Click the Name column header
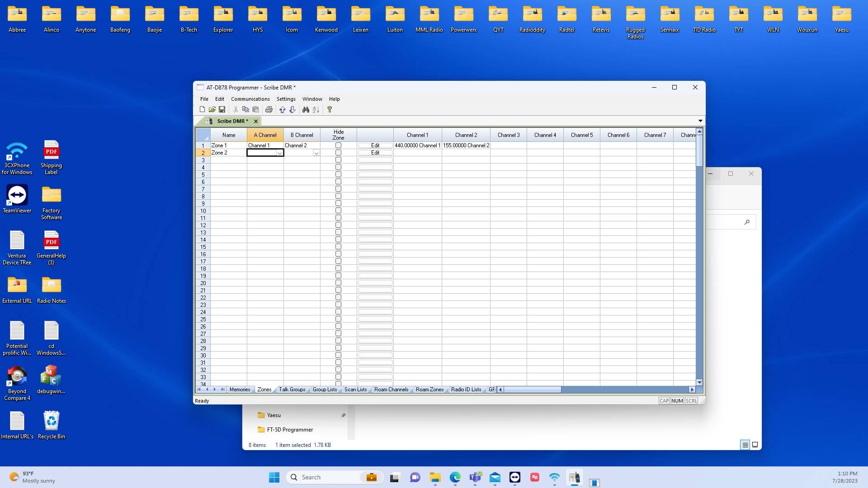The width and height of the screenshot is (868, 488). coord(229,135)
